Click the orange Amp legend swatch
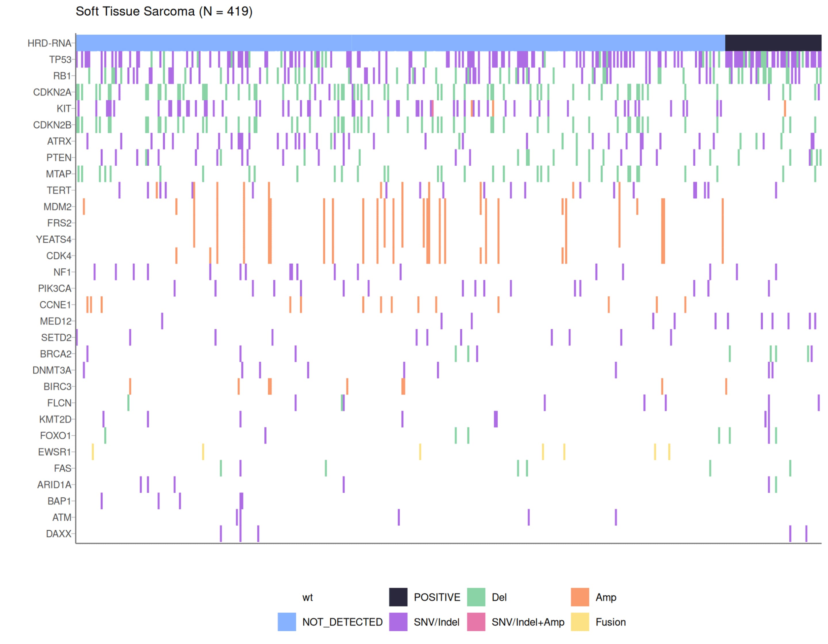828x644 pixels. pos(580,597)
